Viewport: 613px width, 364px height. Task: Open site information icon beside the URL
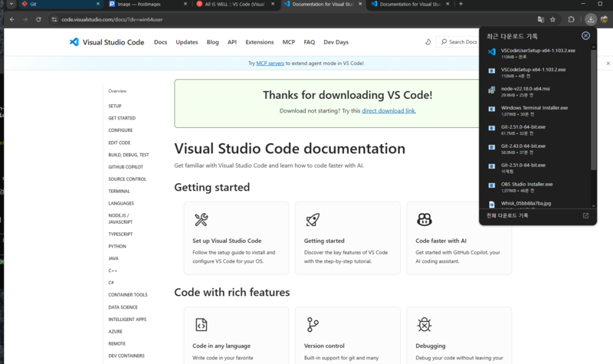coord(54,19)
